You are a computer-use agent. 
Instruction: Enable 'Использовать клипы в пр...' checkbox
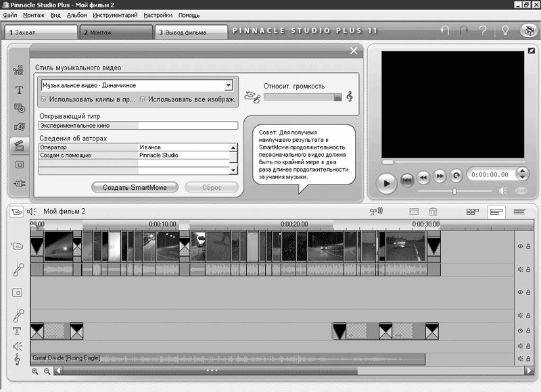(44, 99)
